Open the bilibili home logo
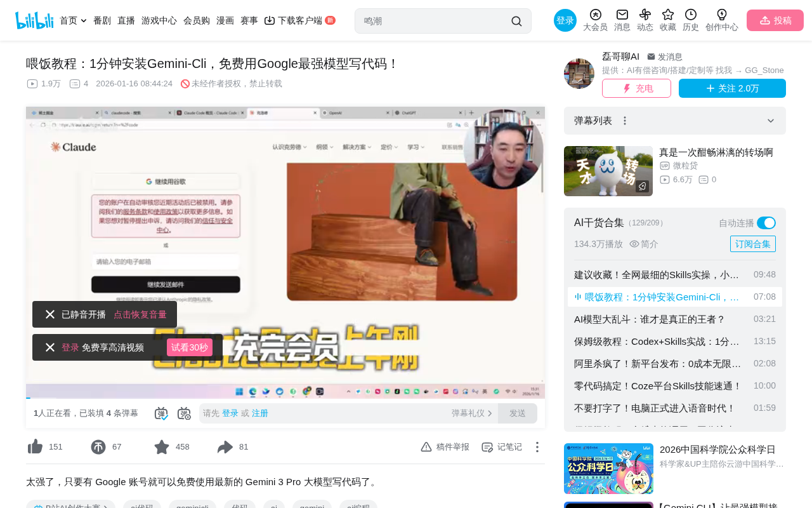 tap(34, 20)
